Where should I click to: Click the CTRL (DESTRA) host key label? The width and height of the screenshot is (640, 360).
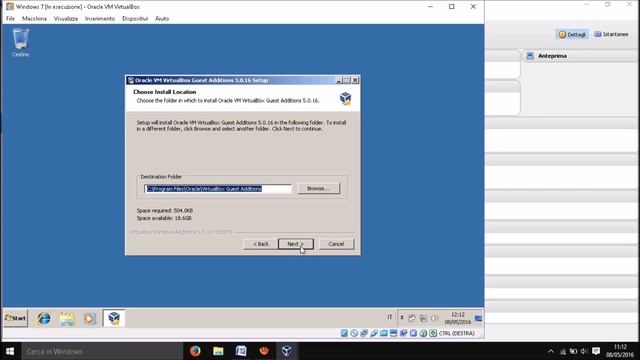(457, 333)
